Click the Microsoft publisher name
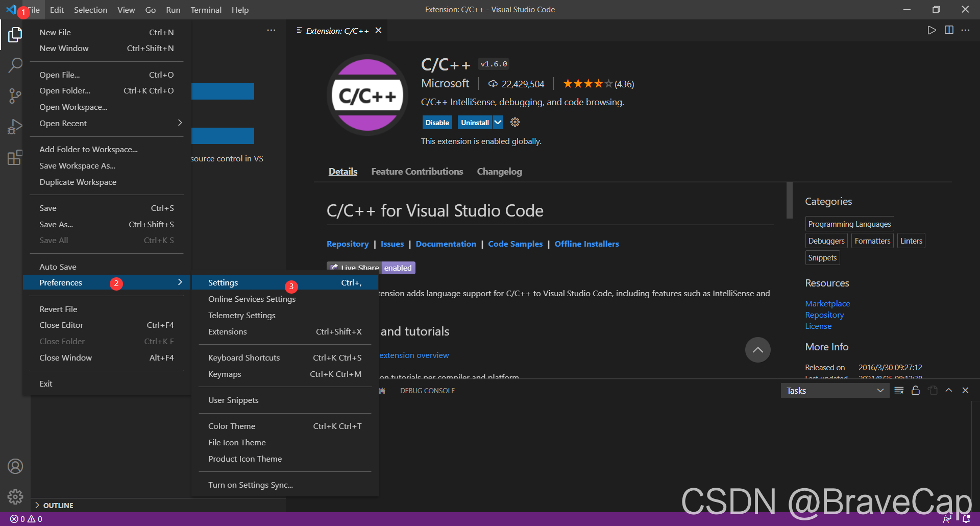Screen dimensions: 980x526 point(445,83)
